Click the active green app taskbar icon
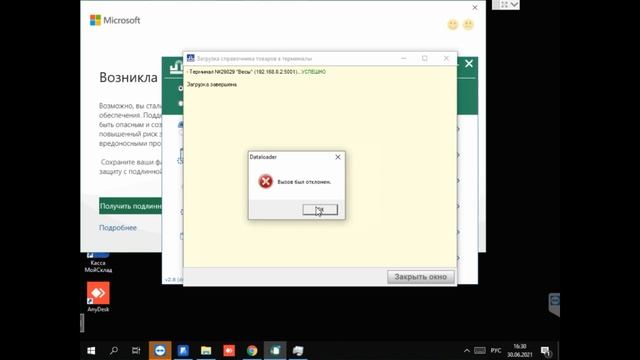 pyautogui.click(x=275, y=351)
